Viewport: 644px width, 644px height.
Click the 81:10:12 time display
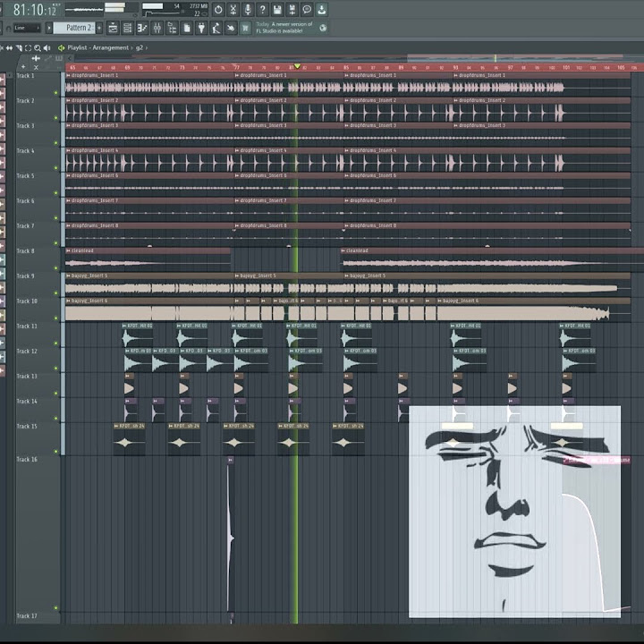[x=35, y=10]
